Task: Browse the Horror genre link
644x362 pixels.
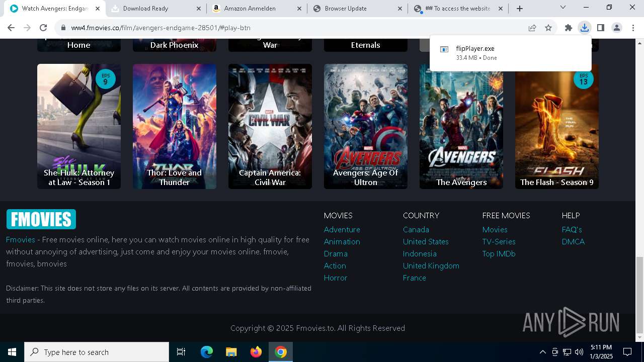Action: pos(336,278)
